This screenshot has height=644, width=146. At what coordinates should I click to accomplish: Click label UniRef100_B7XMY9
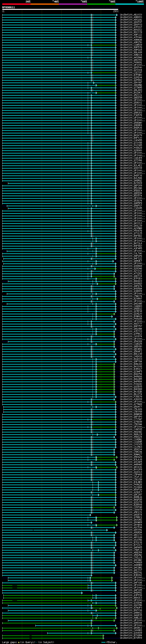(131, 638)
